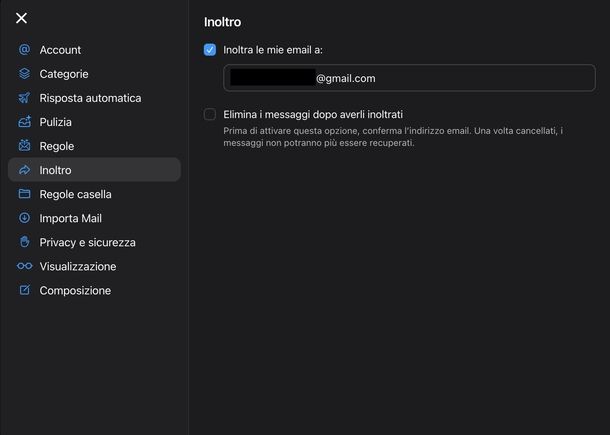
Task: Close the settings panel with the X
Action: click(x=21, y=18)
